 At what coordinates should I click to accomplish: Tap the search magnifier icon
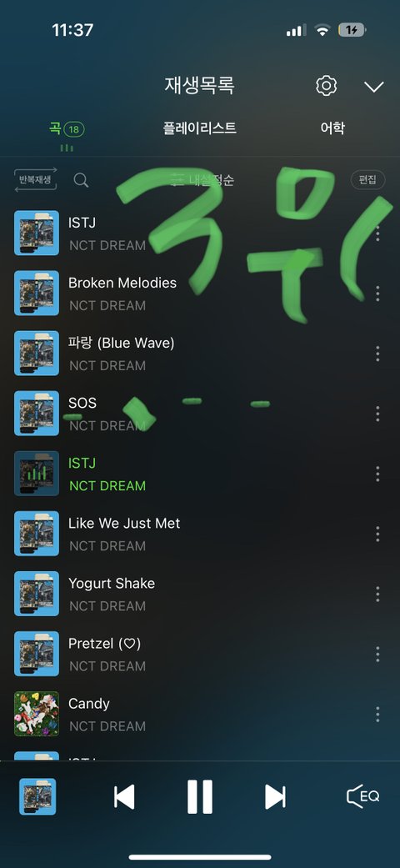[81, 180]
